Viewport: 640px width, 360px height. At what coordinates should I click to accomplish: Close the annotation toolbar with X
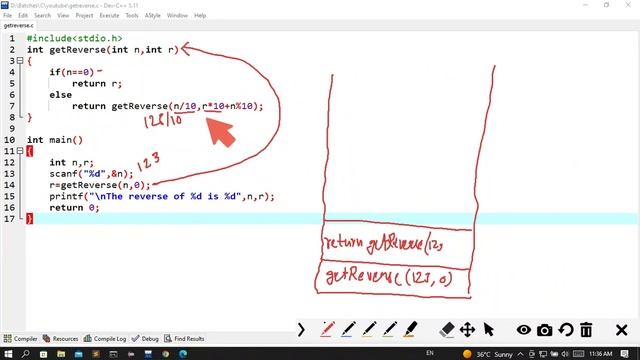622,330
